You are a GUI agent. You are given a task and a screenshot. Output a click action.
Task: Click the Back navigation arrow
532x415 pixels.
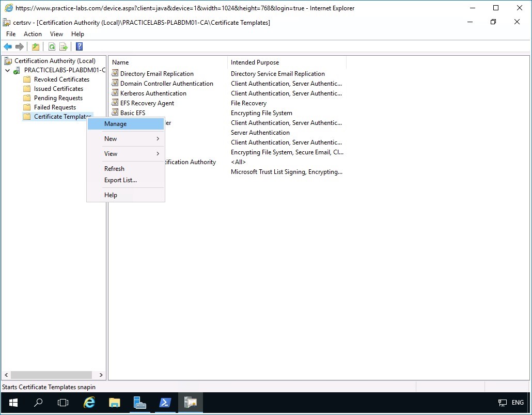tap(8, 46)
